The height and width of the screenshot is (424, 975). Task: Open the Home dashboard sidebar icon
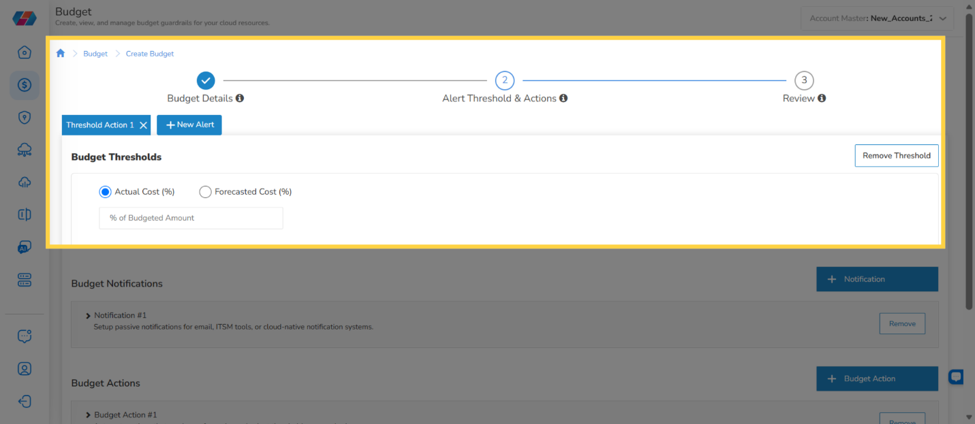[x=24, y=53]
